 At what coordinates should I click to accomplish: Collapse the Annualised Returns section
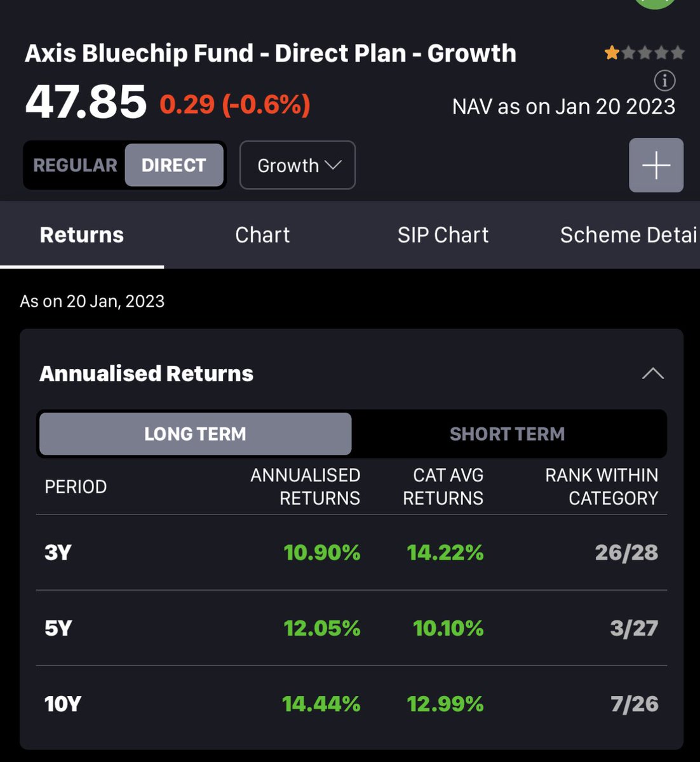pos(653,373)
